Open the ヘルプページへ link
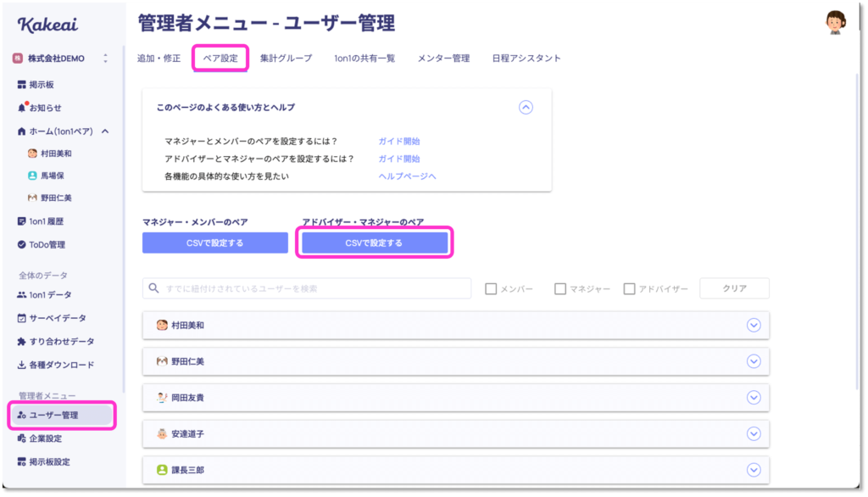The height and width of the screenshot is (497, 868). (408, 176)
